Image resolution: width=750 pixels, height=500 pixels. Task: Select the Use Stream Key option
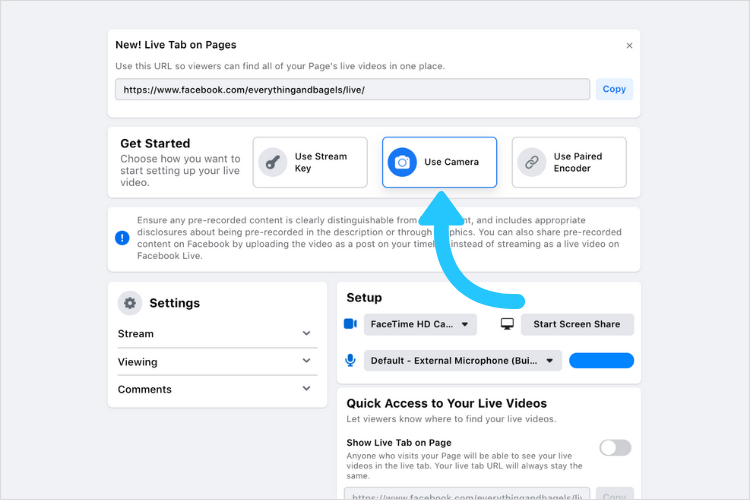coord(310,162)
